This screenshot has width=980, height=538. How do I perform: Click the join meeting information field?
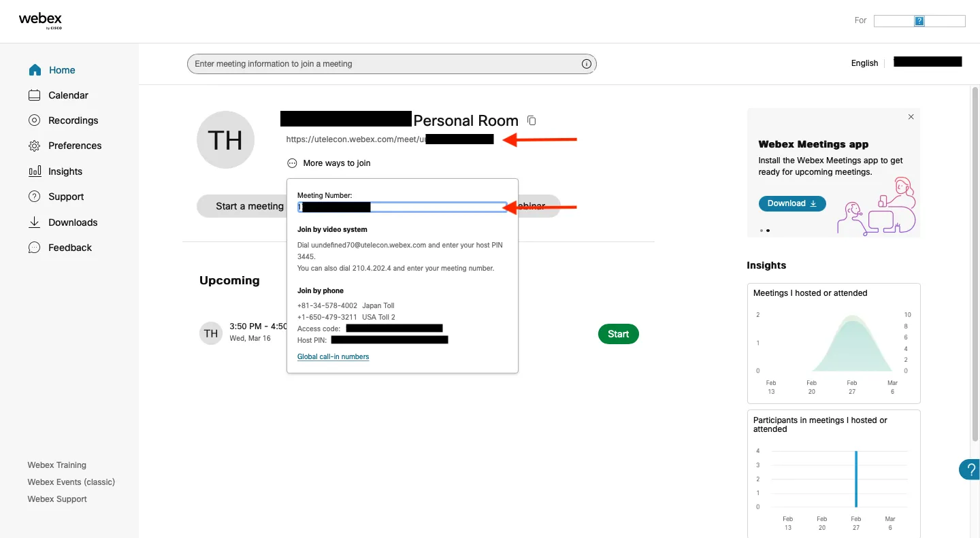[x=385, y=64]
